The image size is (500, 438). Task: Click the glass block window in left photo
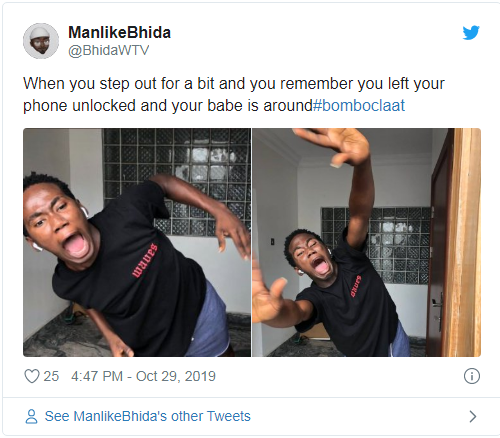[177, 182]
